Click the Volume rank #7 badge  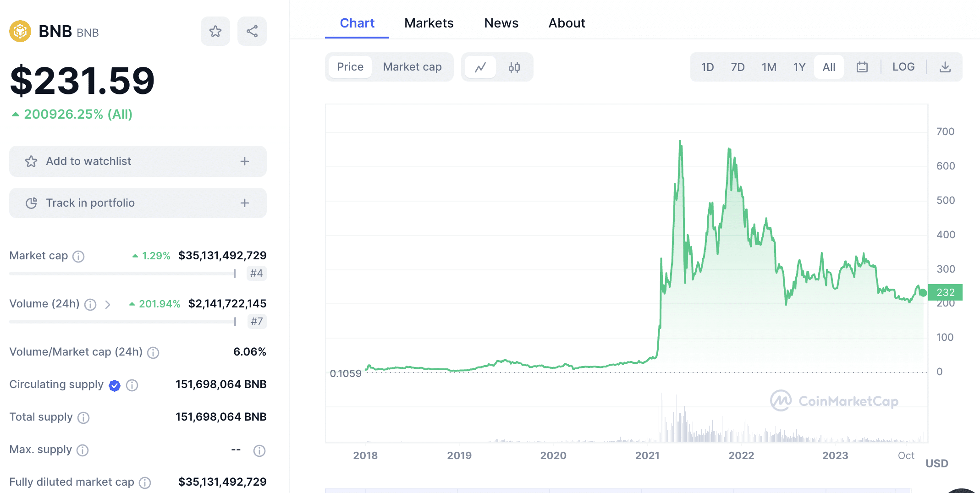[257, 322]
